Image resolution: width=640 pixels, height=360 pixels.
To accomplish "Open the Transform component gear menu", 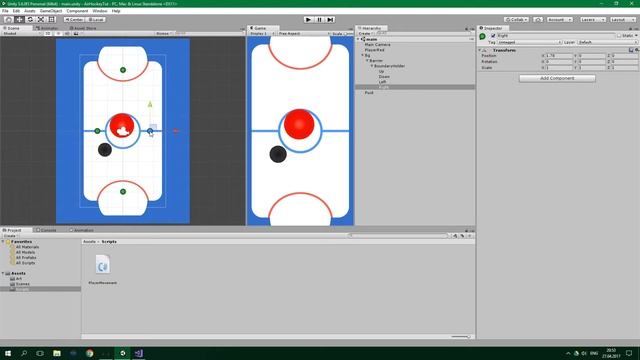I will pyautogui.click(x=637, y=50).
